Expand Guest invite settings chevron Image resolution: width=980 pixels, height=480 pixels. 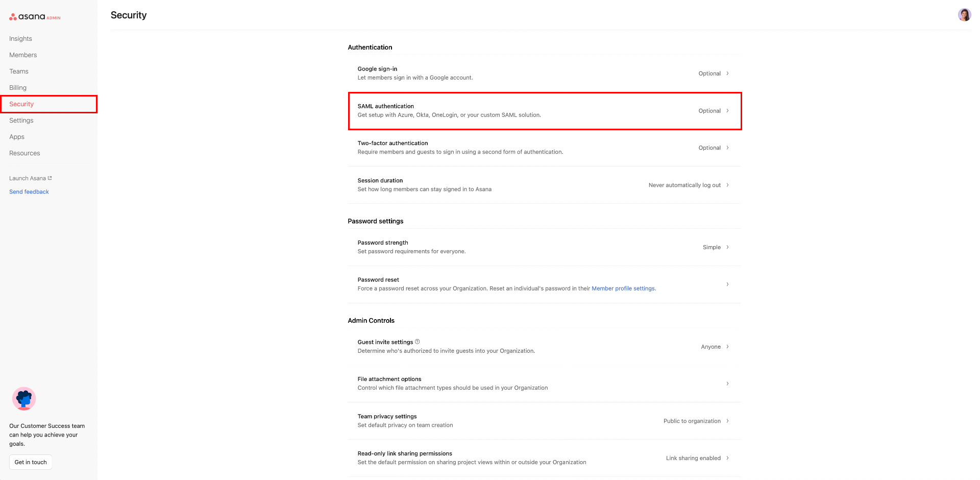tap(727, 347)
